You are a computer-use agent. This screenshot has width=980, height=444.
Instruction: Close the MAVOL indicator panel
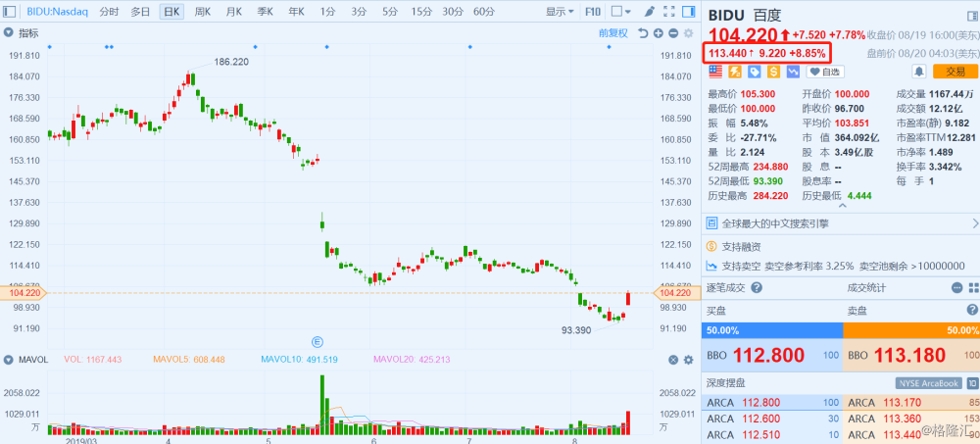click(673, 360)
